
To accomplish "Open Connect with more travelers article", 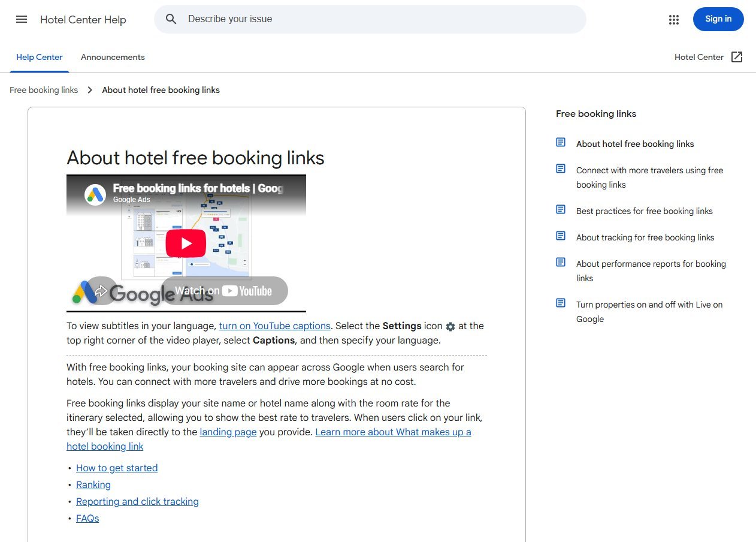I will 650,177.
